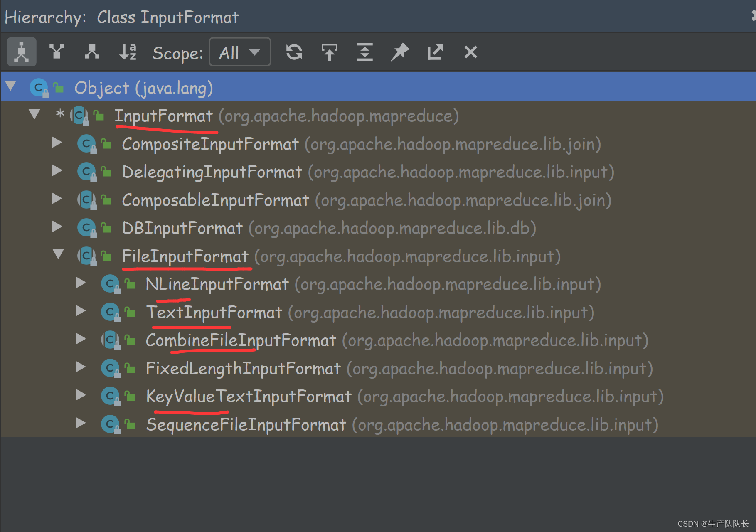Refresh the hierarchy tree

pos(294,52)
